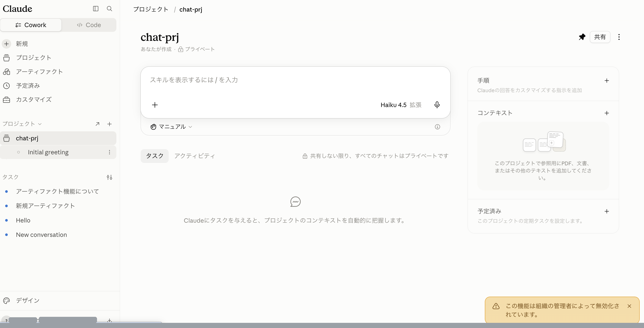The height and width of the screenshot is (328, 644).
Task: Dismiss the admin-disabled warning notification
Action: pos(629,306)
